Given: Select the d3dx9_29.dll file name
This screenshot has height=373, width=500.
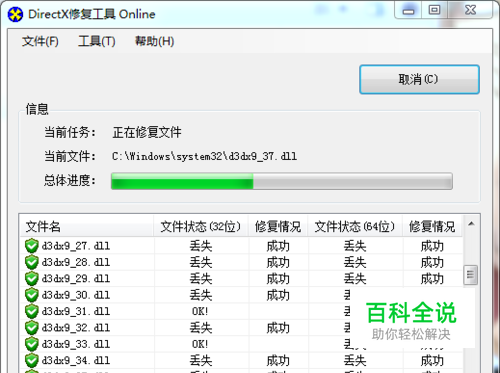Looking at the screenshot, I should point(76,279).
